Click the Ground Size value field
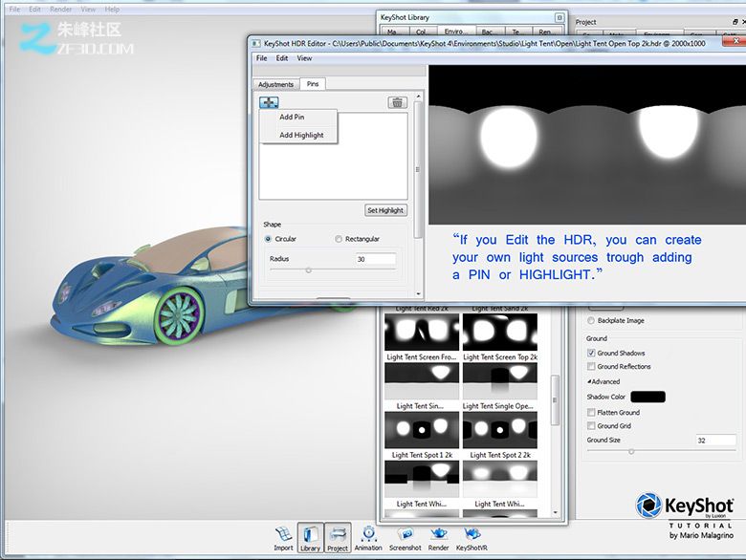Image resolution: width=746 pixels, height=560 pixels. (716, 441)
